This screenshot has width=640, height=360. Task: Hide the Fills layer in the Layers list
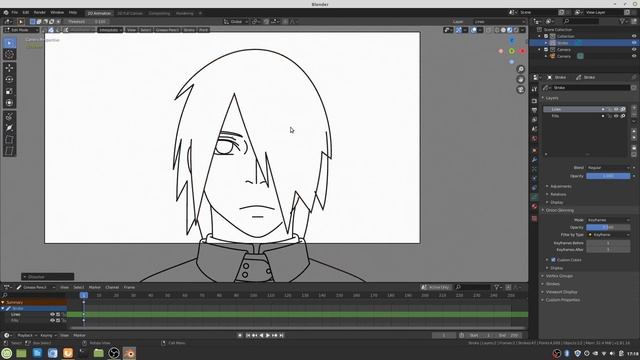tap(616, 116)
